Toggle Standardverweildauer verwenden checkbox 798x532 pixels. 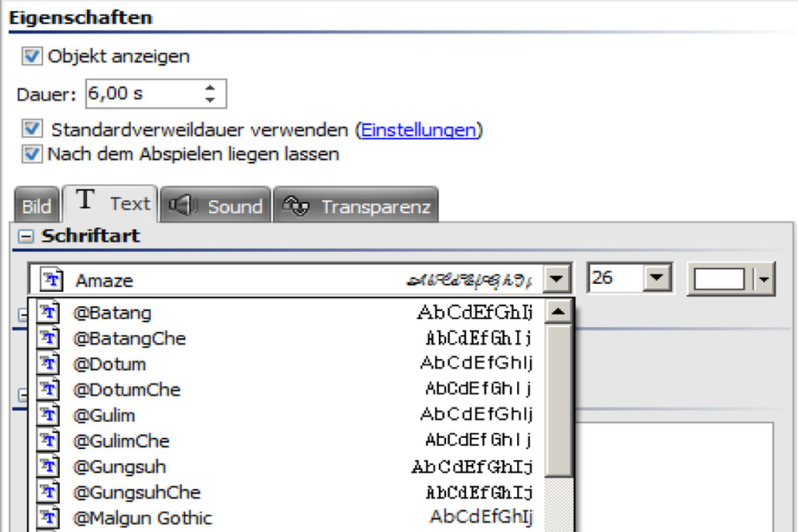[32, 129]
